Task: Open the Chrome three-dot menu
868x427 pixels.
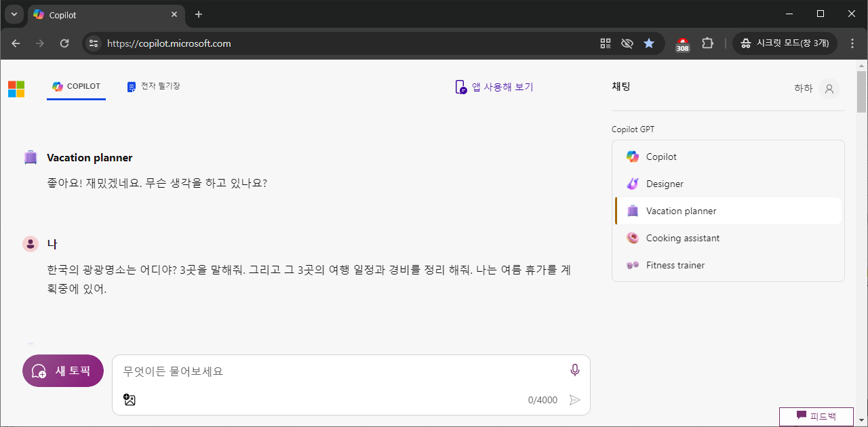Action: (x=852, y=43)
